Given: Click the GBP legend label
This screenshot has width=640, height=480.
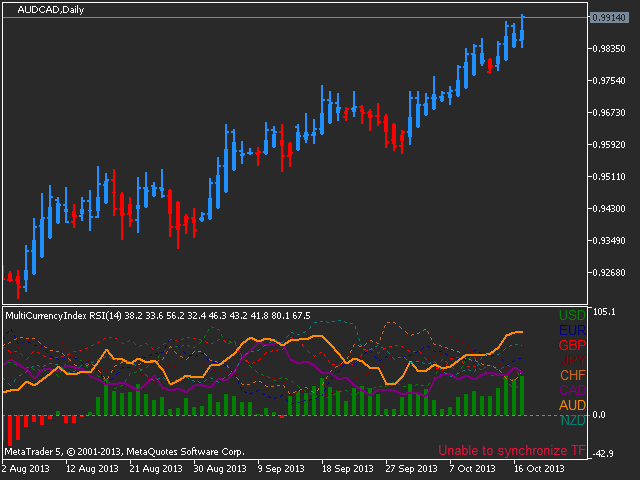Looking at the screenshot, I should click(x=573, y=346).
